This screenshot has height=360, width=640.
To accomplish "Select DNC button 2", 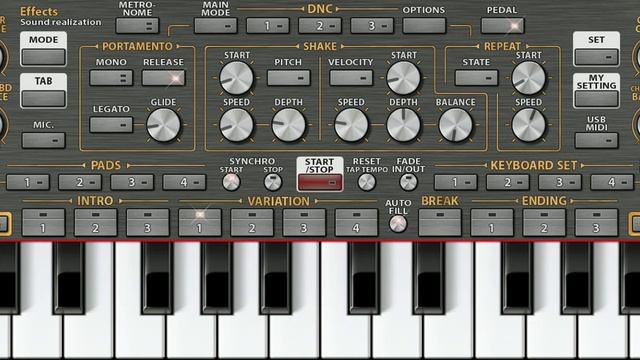I will [x=320, y=26].
